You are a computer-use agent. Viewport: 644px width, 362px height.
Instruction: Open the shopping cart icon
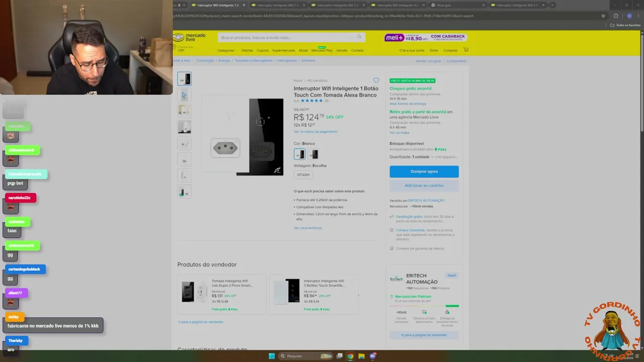click(x=465, y=50)
